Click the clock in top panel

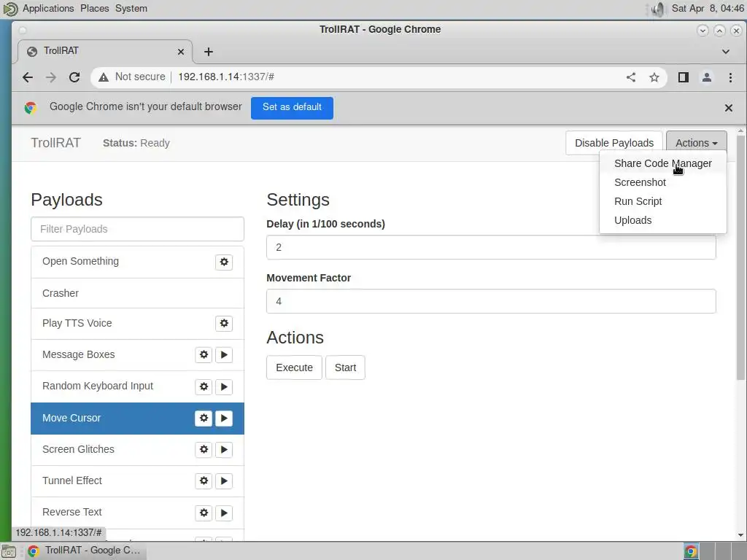pos(708,9)
